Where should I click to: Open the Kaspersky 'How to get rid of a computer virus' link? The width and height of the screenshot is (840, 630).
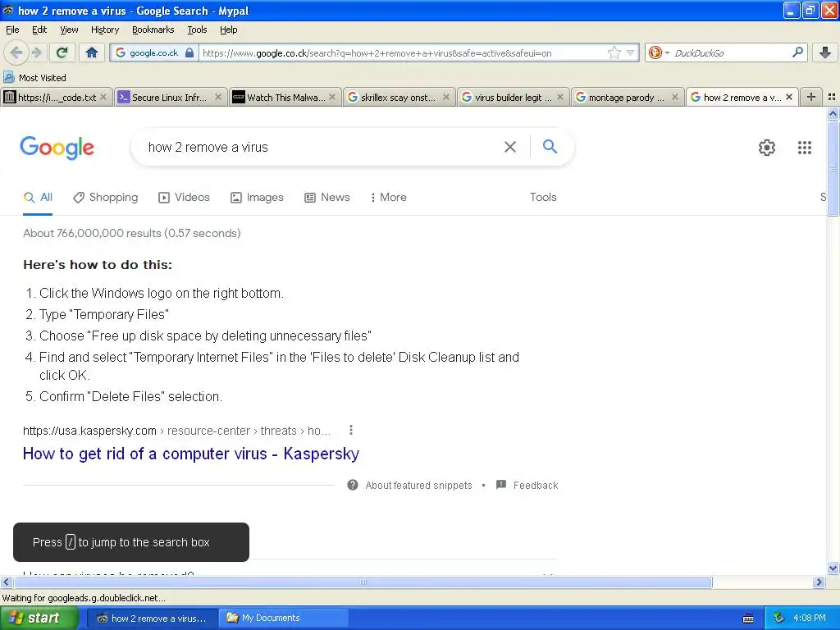[190, 453]
